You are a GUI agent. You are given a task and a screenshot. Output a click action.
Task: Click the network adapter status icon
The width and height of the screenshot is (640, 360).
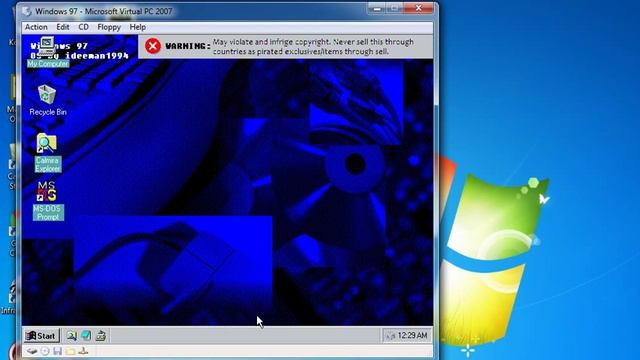pyautogui.click(x=83, y=351)
